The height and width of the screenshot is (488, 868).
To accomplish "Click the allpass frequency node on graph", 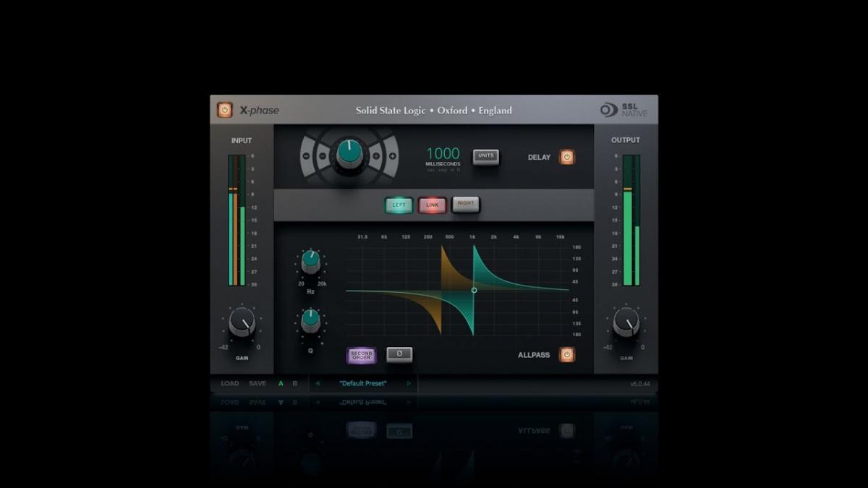I will [x=474, y=290].
